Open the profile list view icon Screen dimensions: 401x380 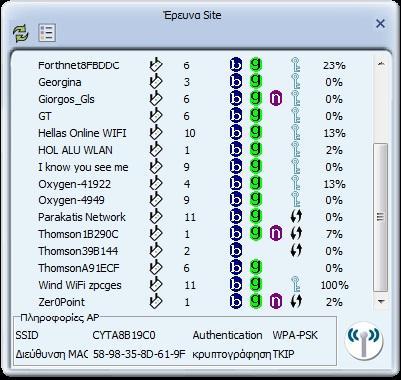(47, 33)
